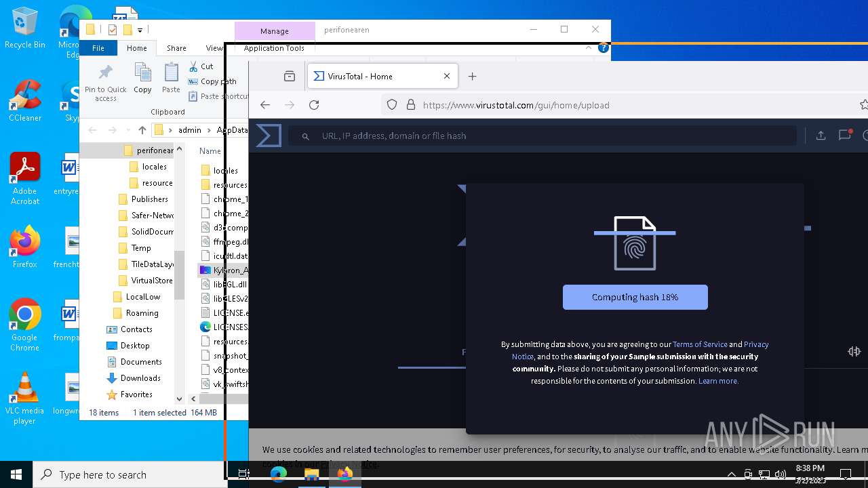Select Contacts in navigation tree
This screenshot has width=868, height=488.
click(136, 329)
